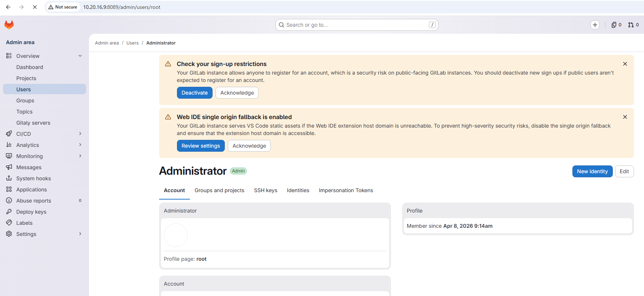
Task: Click the Messages megaphone icon
Action: [x=9, y=167]
